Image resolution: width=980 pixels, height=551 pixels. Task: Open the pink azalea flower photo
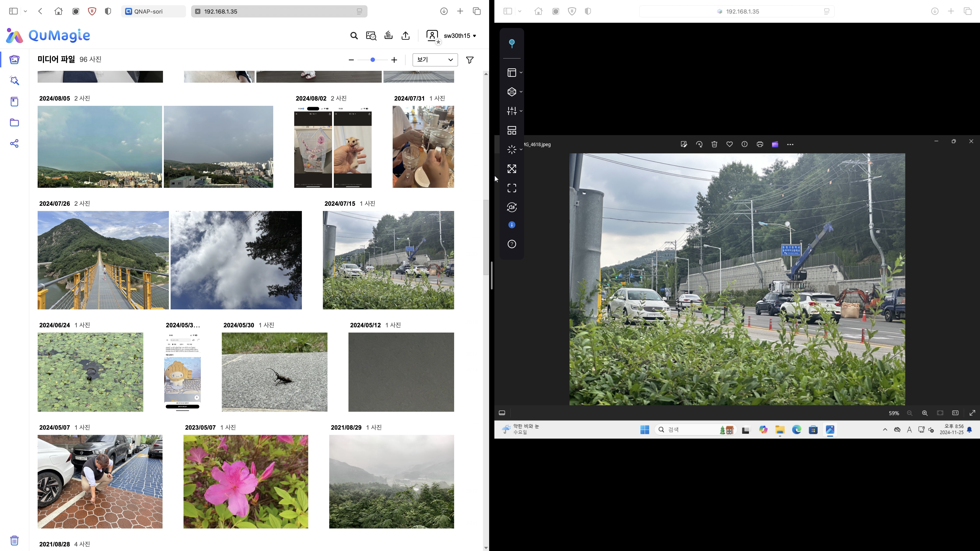(246, 481)
